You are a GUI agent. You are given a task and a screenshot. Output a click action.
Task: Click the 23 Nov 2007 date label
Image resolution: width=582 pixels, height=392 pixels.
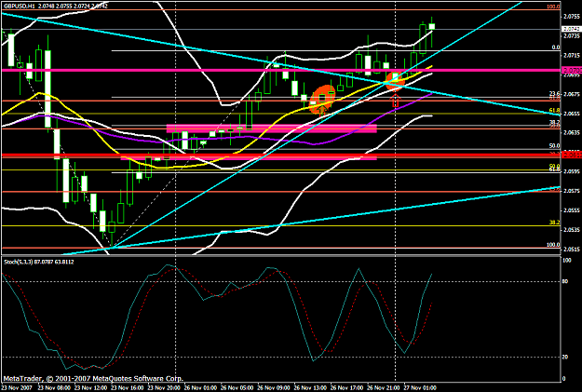(17, 388)
